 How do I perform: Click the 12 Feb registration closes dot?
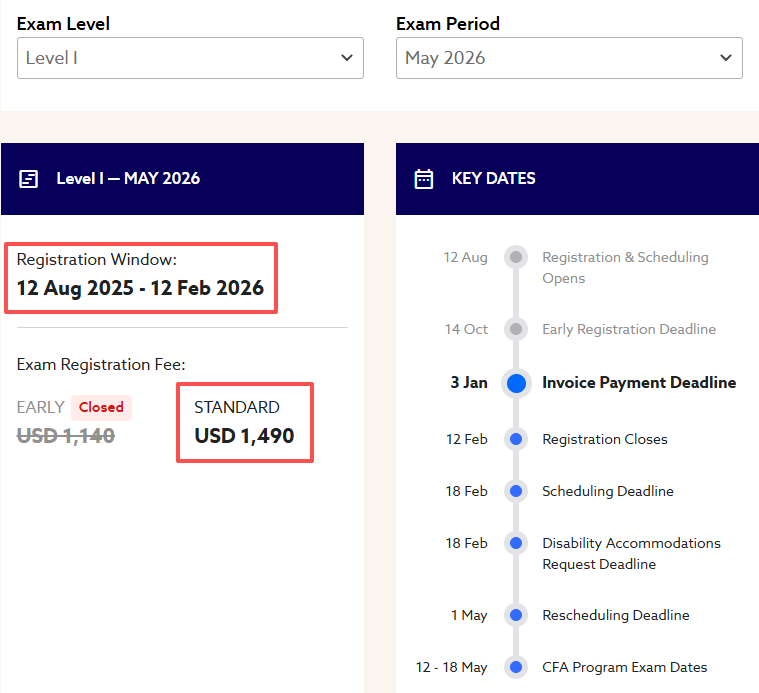pos(516,439)
